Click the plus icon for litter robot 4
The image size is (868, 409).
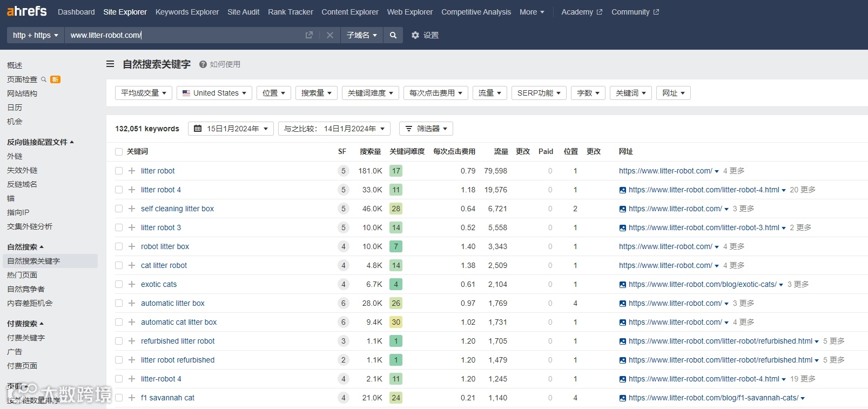coord(132,190)
